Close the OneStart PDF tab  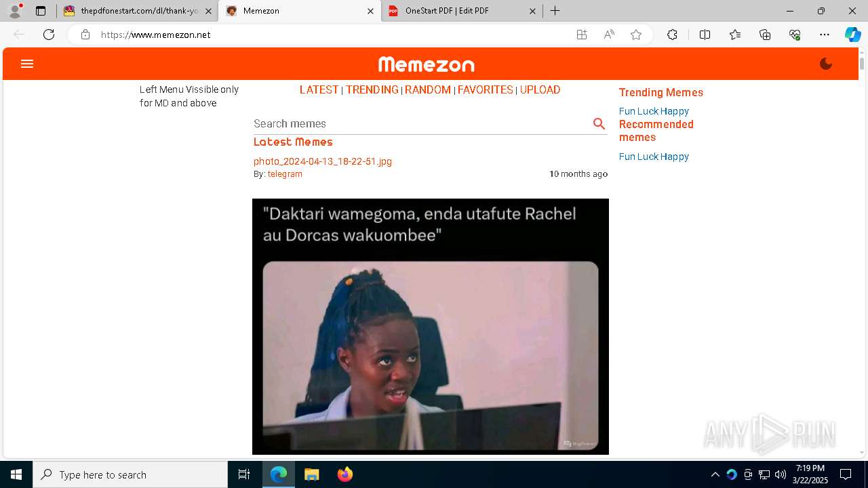532,11
